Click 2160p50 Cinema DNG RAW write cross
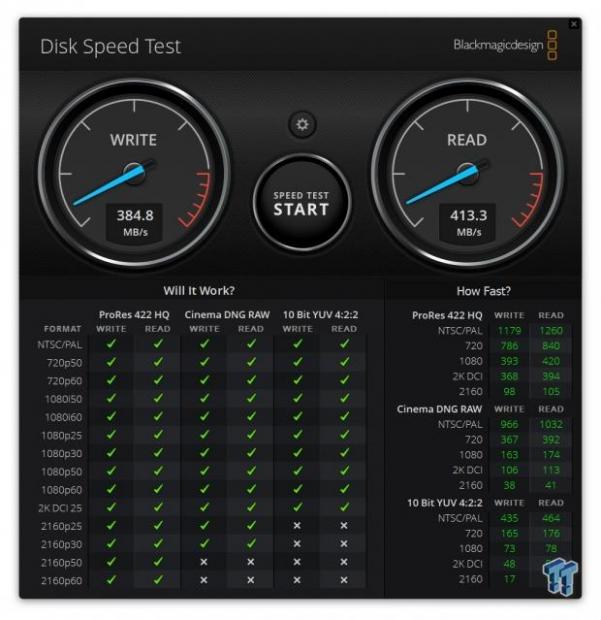This screenshot has width=601, height=620. 204,562
